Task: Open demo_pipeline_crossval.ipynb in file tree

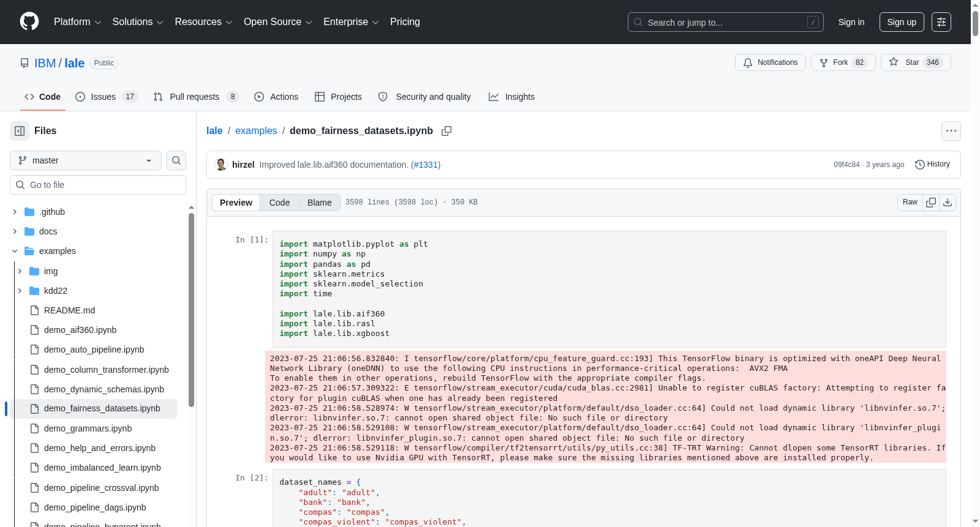Action: (x=102, y=488)
